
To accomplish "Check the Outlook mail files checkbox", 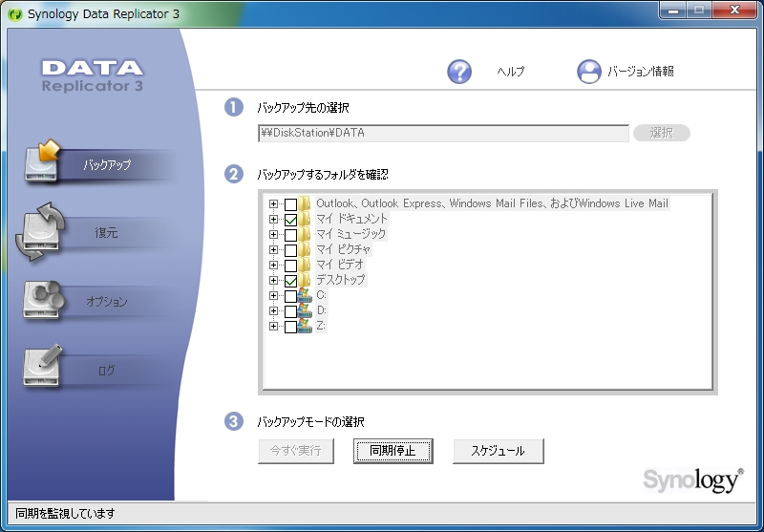I will point(290,204).
